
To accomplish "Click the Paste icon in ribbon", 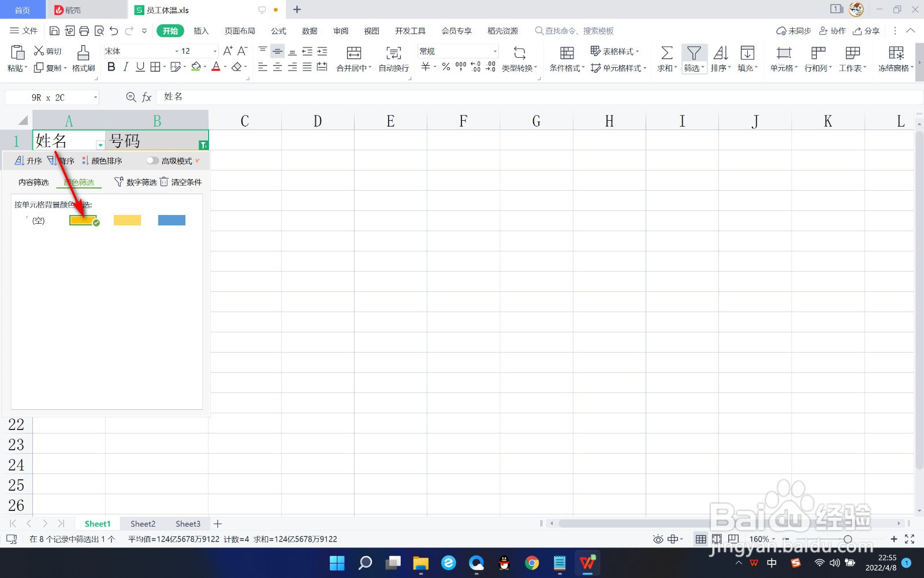I will pyautogui.click(x=17, y=53).
